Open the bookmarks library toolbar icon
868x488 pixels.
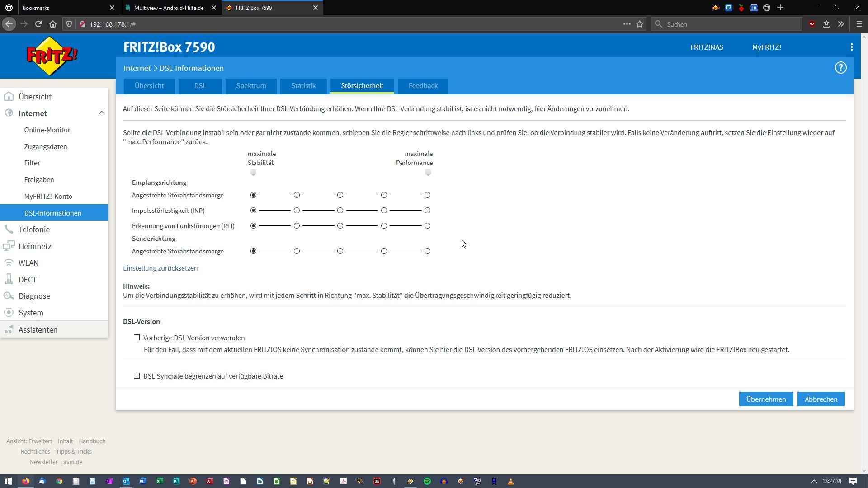pyautogui.click(x=826, y=24)
